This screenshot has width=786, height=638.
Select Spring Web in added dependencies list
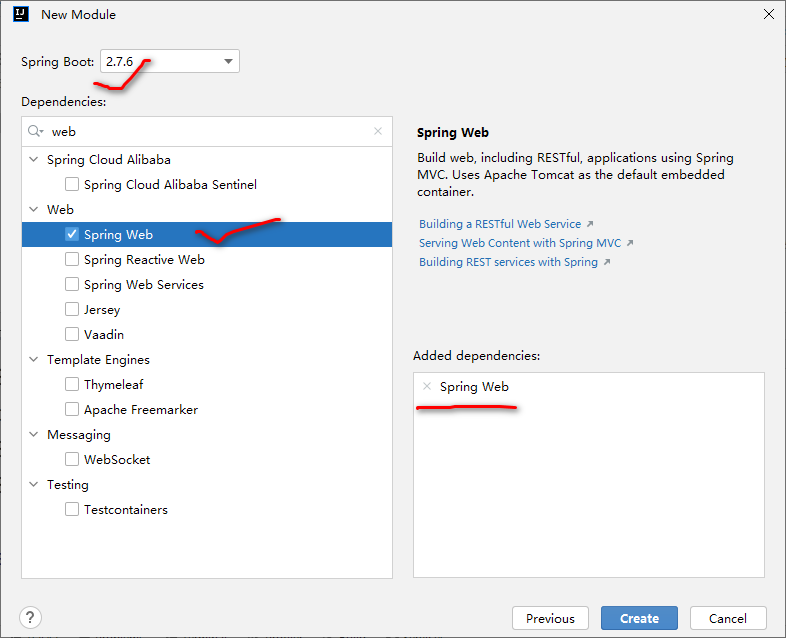click(474, 386)
